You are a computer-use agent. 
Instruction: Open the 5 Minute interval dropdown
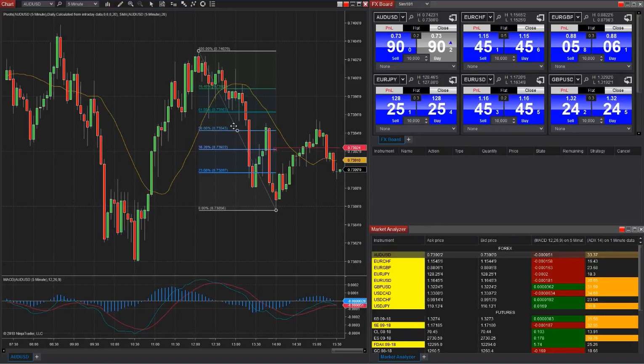pos(82,4)
